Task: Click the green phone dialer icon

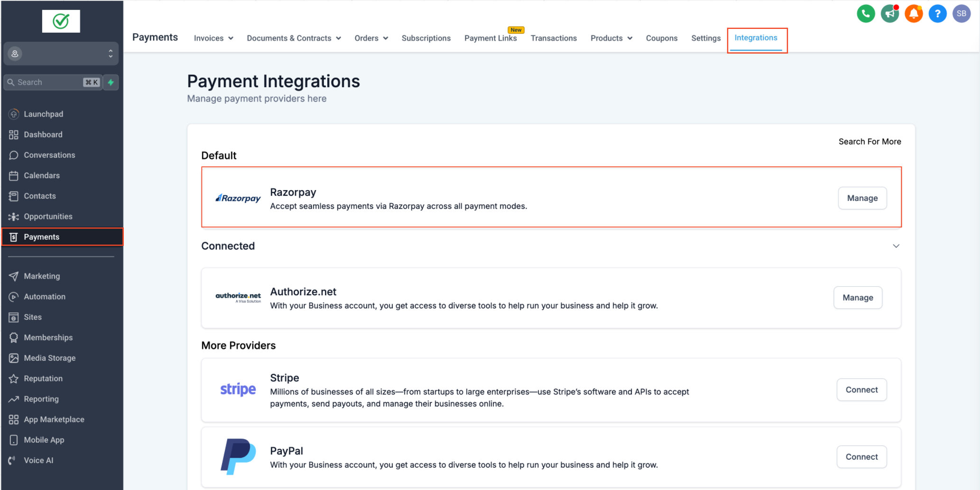Action: click(866, 14)
